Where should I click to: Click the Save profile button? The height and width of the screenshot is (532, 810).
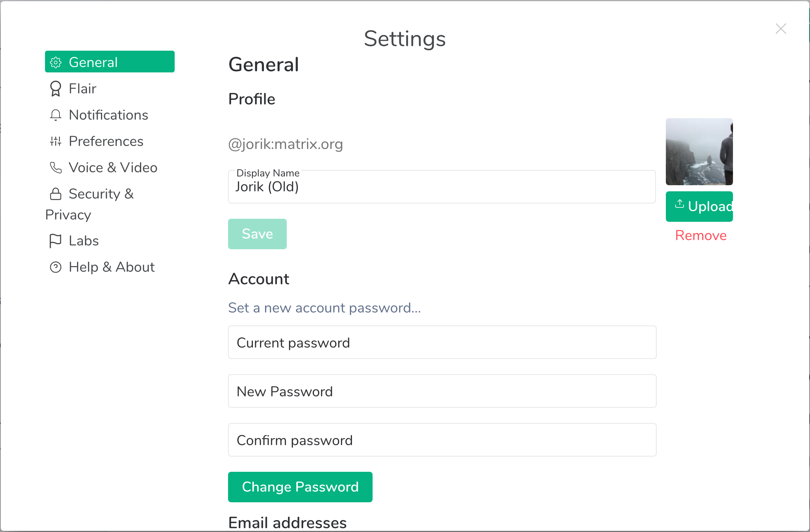click(x=257, y=234)
